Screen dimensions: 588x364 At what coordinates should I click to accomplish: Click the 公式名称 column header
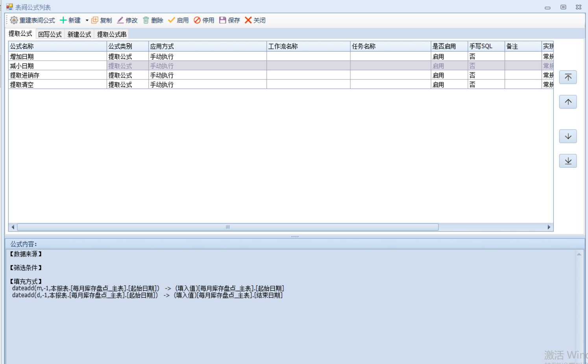57,46
